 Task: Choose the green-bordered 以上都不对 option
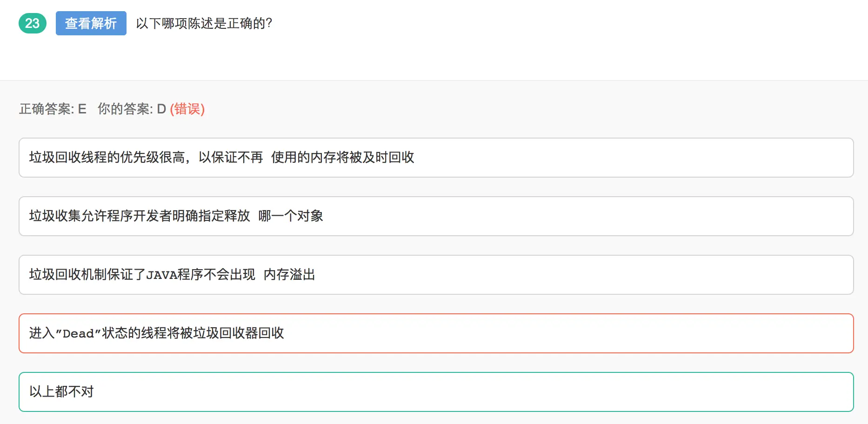coord(436,392)
